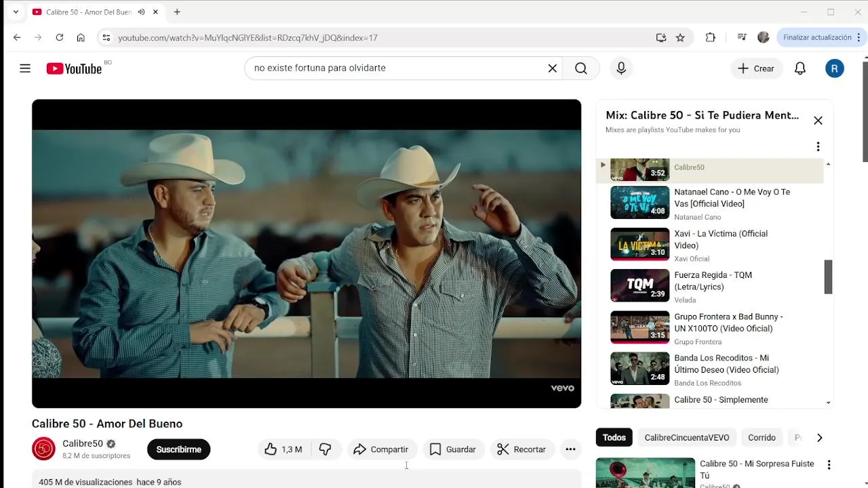Bookmark this page with the star icon
This screenshot has width=868, height=488.
(680, 38)
